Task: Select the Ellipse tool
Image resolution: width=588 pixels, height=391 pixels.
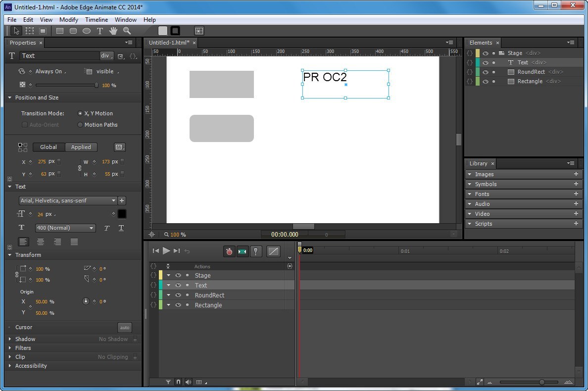Action: (x=87, y=31)
